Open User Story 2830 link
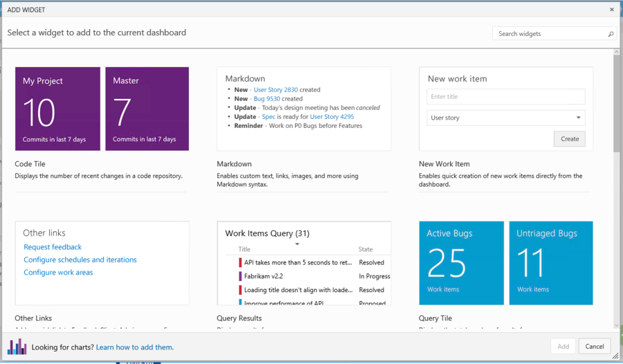 (276, 90)
